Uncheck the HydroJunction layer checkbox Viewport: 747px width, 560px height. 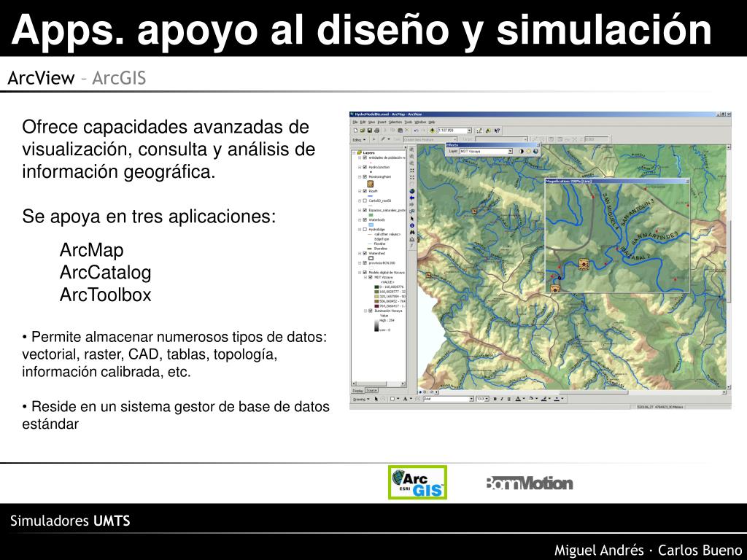point(365,167)
